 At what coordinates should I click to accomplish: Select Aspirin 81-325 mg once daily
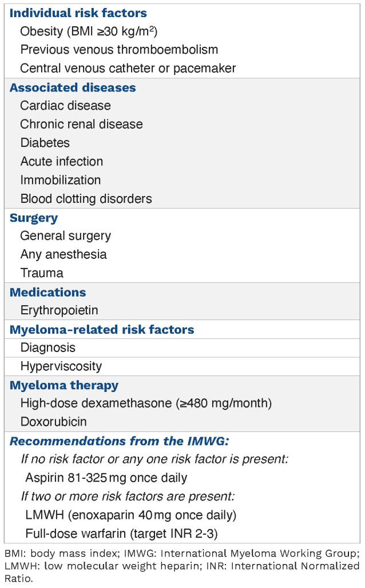point(106,478)
